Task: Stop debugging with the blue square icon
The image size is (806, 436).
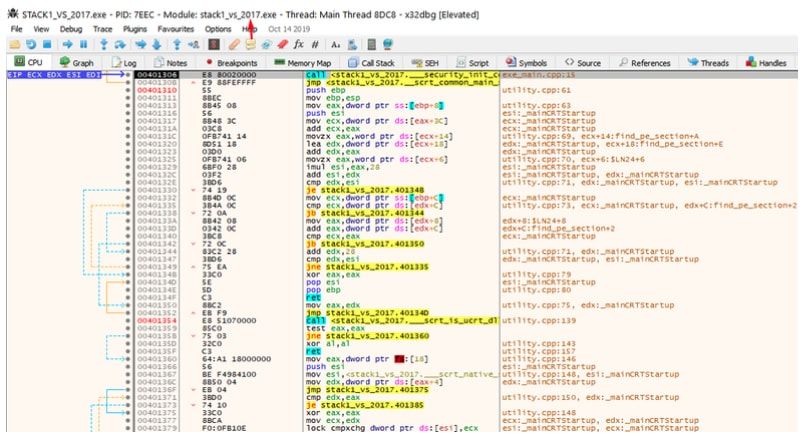Action: coord(47,45)
